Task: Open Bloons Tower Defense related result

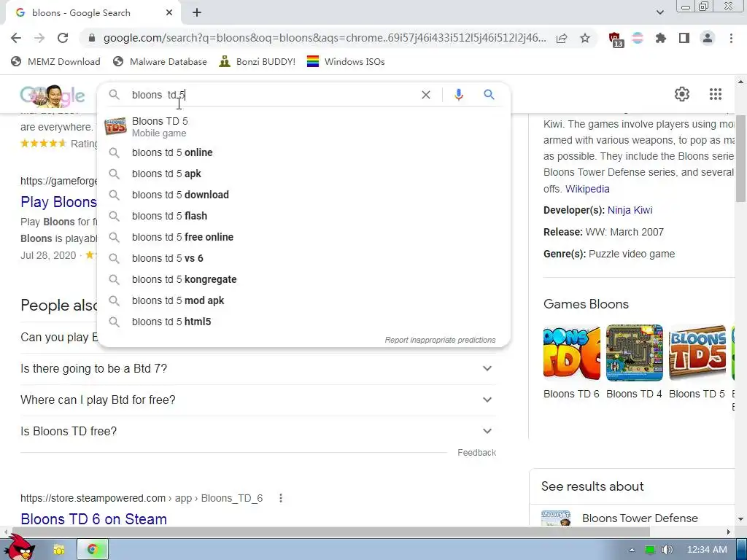Action: point(640,518)
